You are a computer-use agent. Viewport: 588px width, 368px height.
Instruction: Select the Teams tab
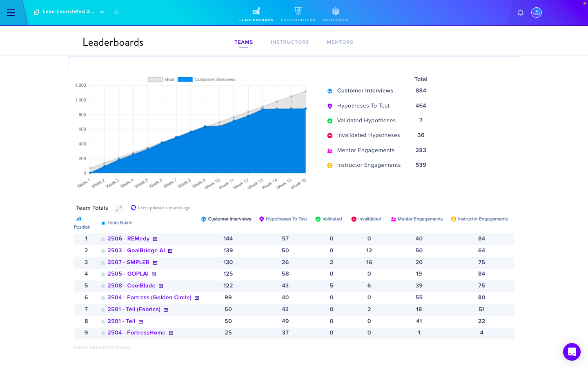pos(244,42)
